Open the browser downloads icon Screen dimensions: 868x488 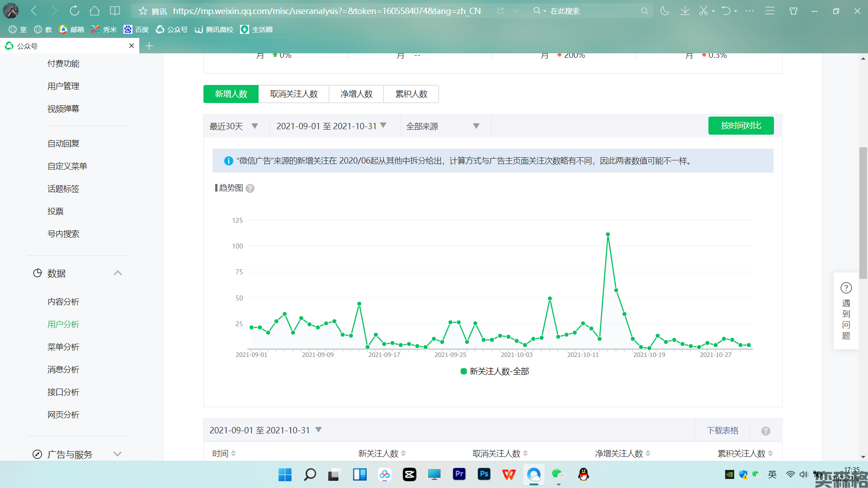tap(685, 11)
